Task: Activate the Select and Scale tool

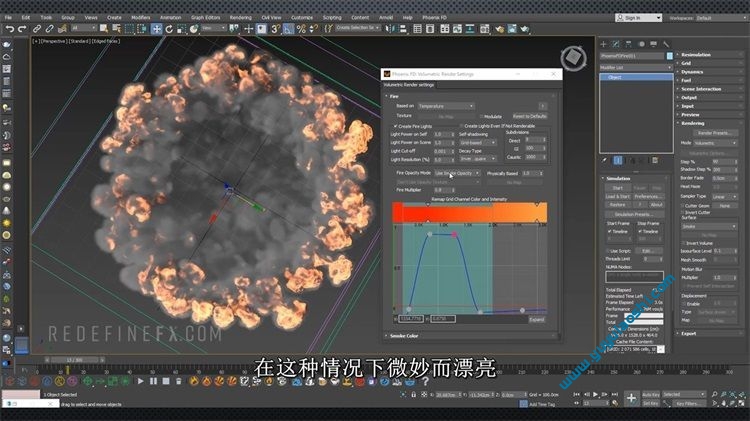Action: pyautogui.click(x=181, y=29)
